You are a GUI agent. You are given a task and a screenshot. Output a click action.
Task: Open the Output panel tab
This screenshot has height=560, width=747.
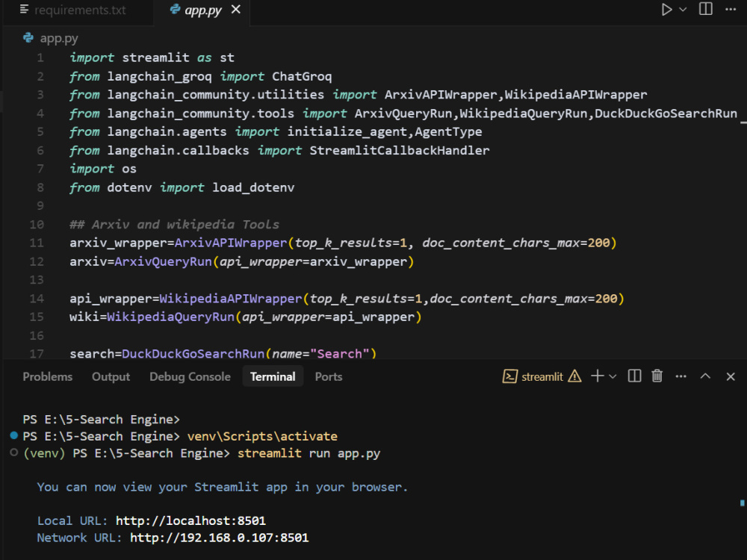point(111,376)
